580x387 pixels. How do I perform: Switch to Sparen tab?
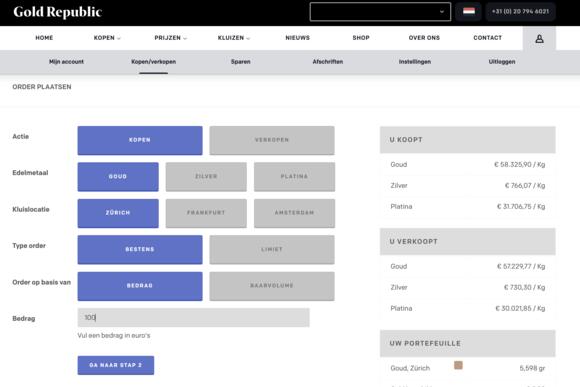(x=241, y=62)
